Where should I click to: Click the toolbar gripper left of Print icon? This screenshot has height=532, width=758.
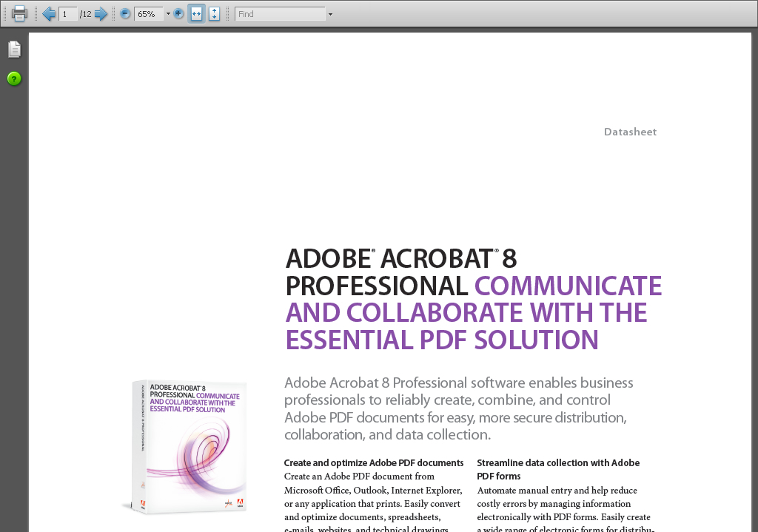click(x=4, y=14)
